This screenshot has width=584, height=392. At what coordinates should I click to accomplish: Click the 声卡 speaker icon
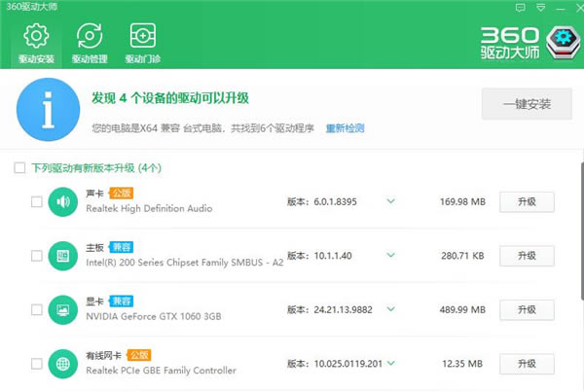click(x=63, y=201)
